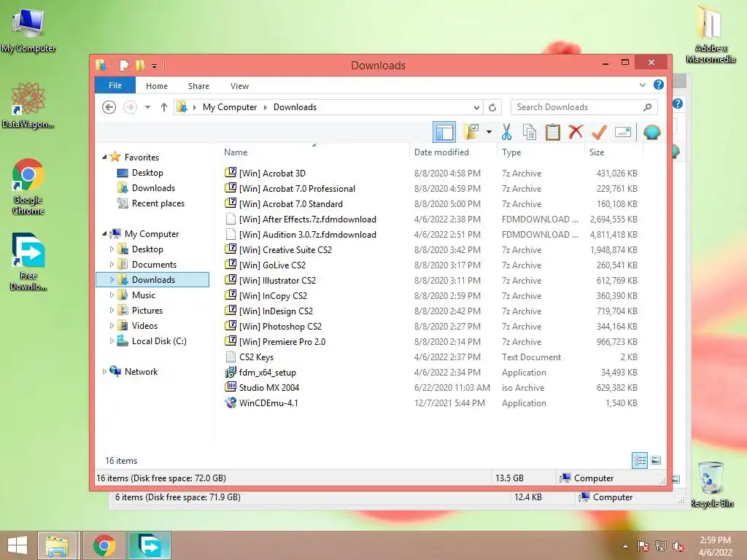This screenshot has width=747, height=560.
Task: Expand the Documents tree node
Action: point(112,264)
